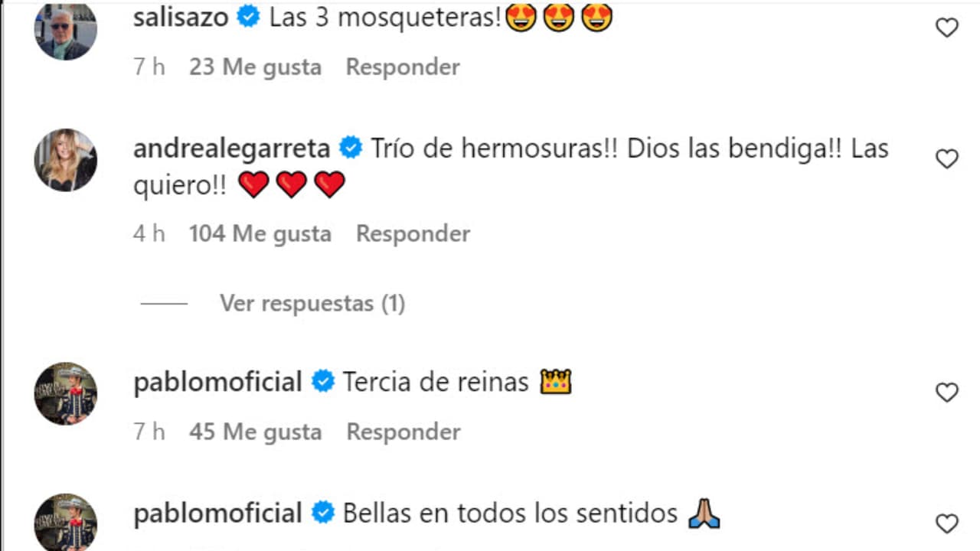
Task: Tap the heart icon on 'Tercia de reinas' comment
Action: [x=947, y=392]
